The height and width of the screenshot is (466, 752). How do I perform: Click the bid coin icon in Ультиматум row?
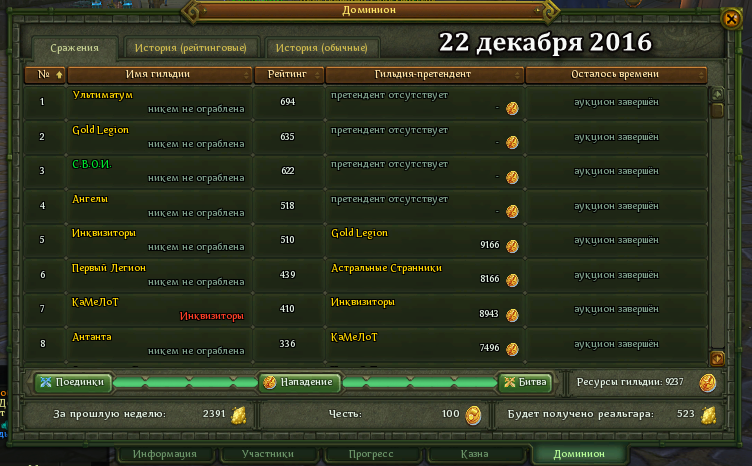[x=512, y=108]
